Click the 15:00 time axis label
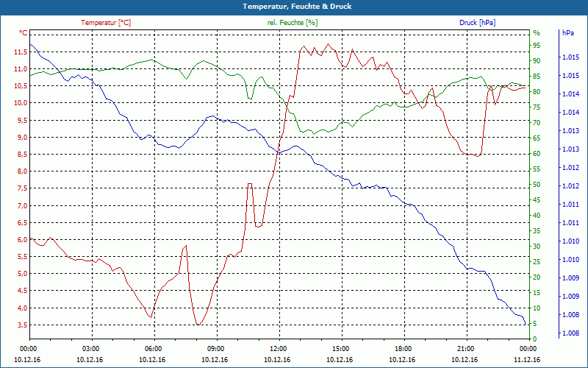588x368 pixels. (342, 348)
